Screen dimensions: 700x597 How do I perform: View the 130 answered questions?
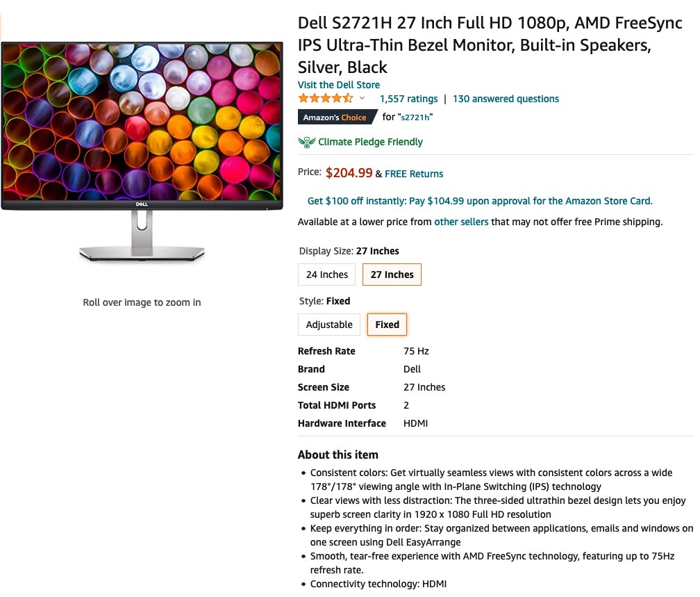tap(506, 99)
